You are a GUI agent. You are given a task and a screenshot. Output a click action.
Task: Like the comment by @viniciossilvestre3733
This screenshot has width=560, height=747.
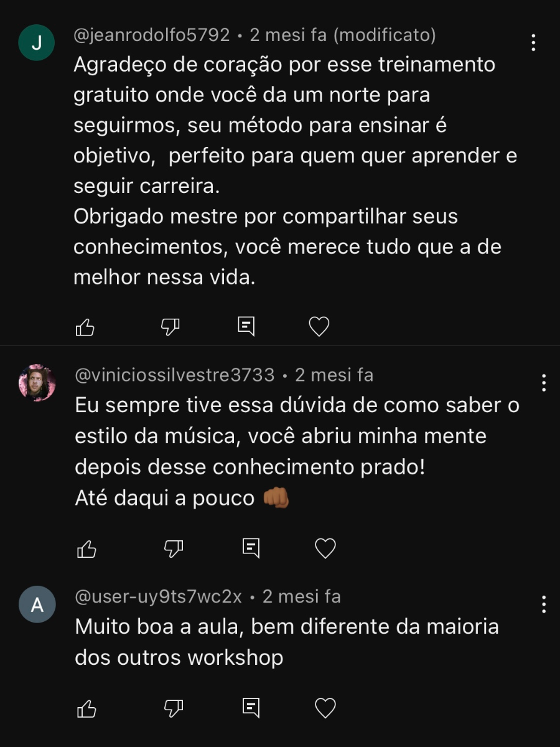(86, 548)
